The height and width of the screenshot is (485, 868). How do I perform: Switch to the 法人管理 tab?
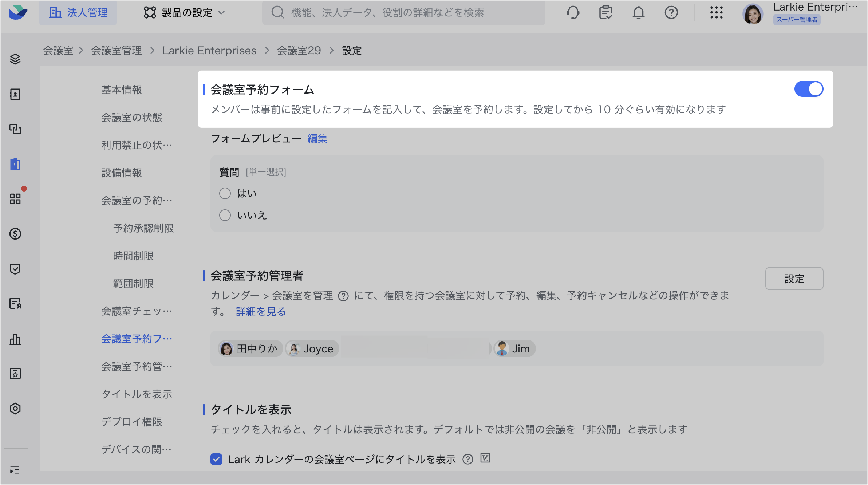click(78, 13)
